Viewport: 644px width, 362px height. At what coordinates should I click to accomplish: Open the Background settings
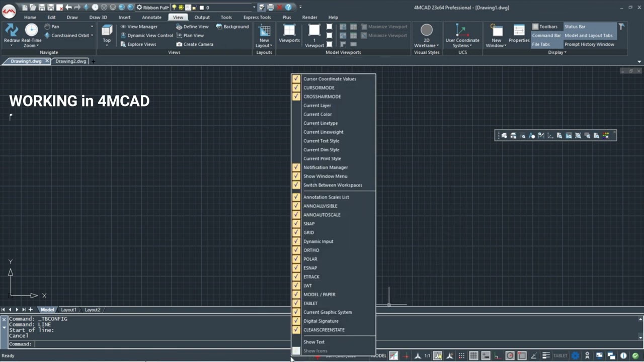[232, 27]
